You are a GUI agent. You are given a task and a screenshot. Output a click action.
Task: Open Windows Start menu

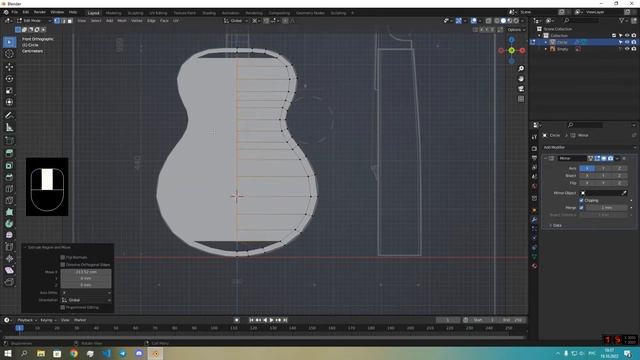pos(8,353)
